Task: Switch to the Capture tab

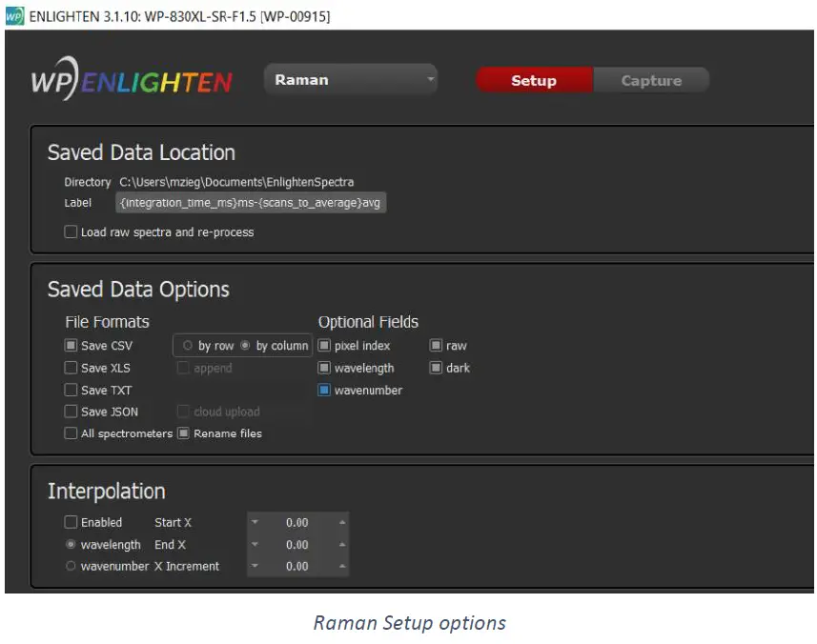Action: click(651, 81)
